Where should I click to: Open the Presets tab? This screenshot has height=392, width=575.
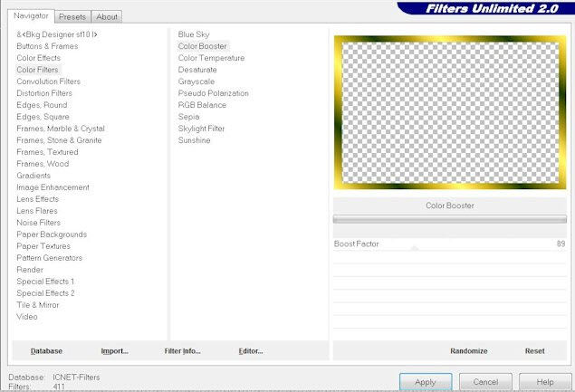[72, 17]
